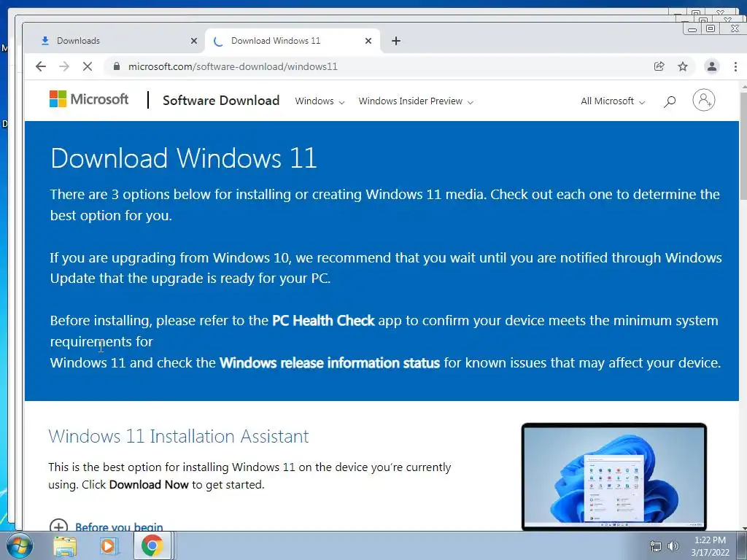747x560 pixels.
Task: Click the Windows 11 Installation Assistant heading
Action: (179, 436)
